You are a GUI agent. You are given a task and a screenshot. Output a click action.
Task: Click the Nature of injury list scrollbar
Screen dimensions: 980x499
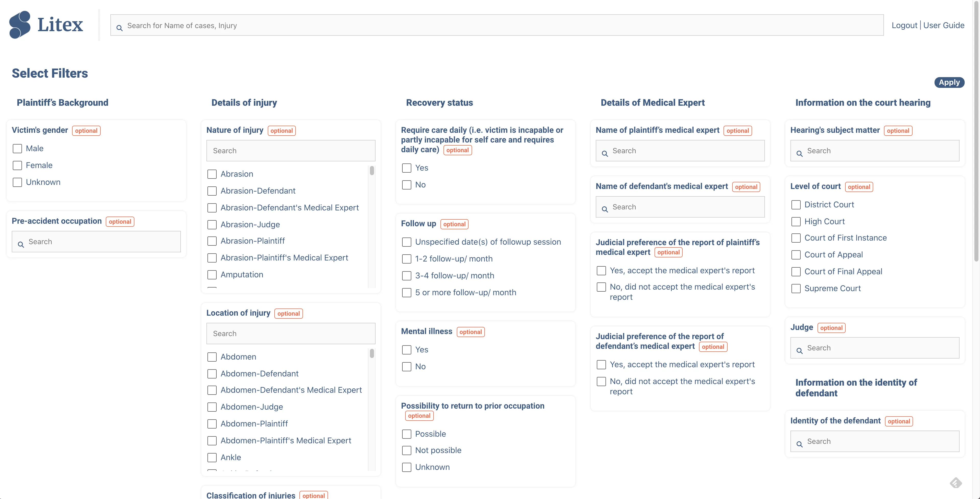pos(372,171)
